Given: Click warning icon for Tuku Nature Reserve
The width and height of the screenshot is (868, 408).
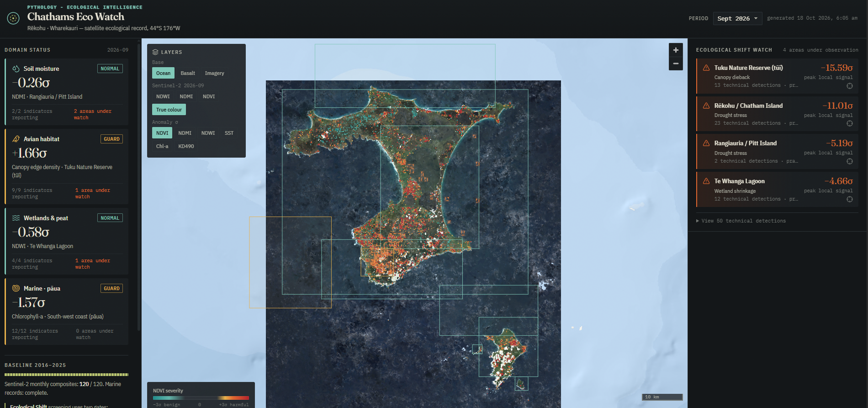Looking at the screenshot, I should [706, 68].
